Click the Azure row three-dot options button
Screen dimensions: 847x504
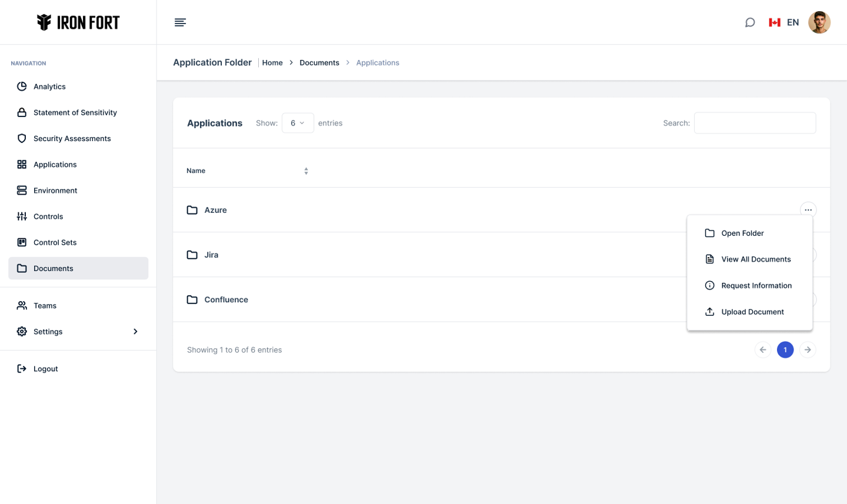808,210
